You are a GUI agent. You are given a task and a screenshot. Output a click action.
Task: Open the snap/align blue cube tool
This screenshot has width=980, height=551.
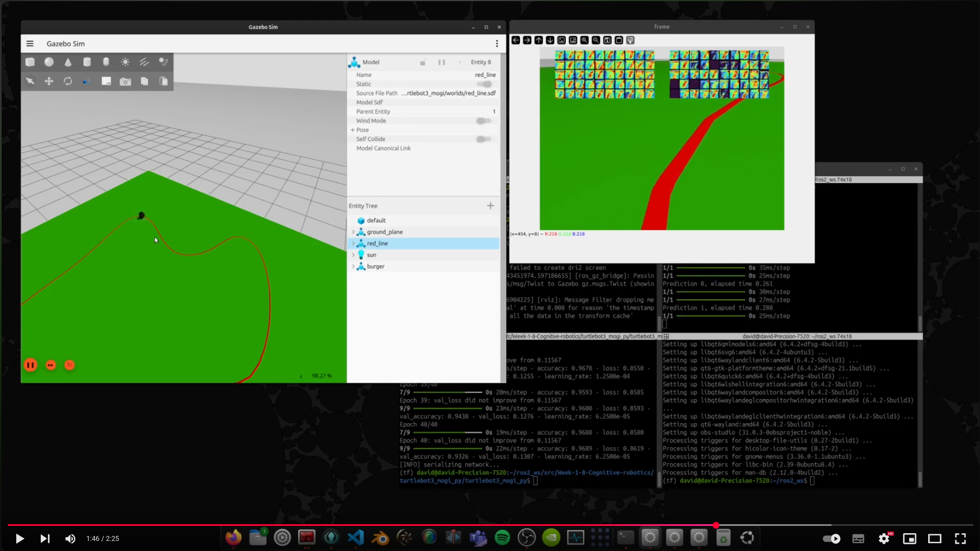click(x=87, y=81)
